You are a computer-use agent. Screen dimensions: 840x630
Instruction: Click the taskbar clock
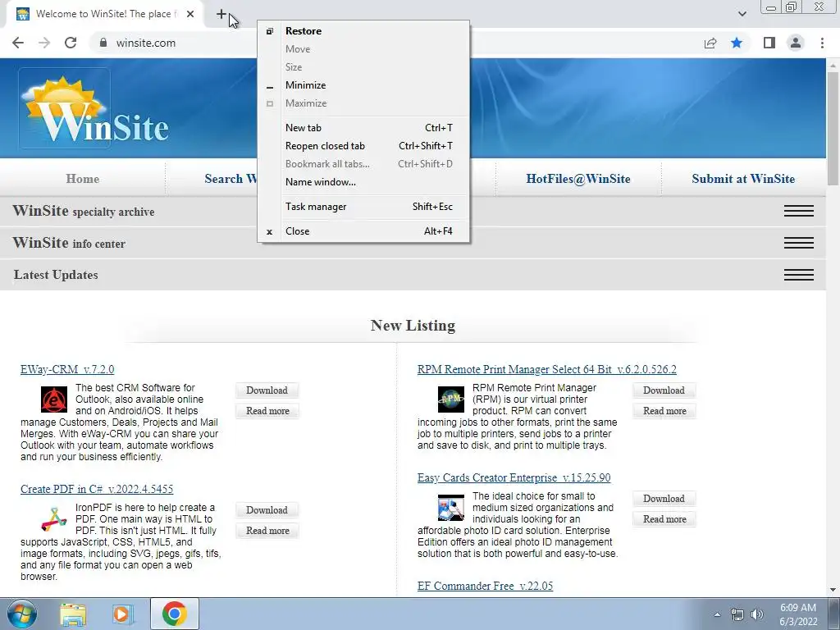click(798, 614)
